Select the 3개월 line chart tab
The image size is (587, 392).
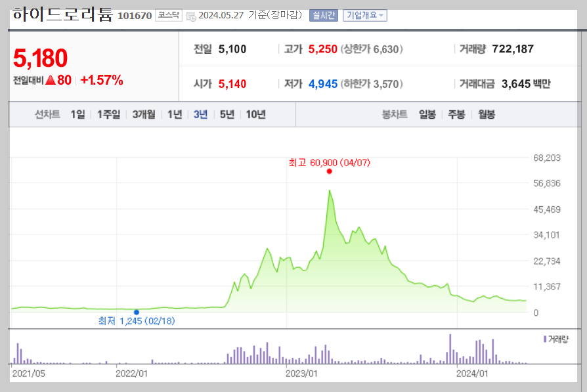(x=144, y=114)
